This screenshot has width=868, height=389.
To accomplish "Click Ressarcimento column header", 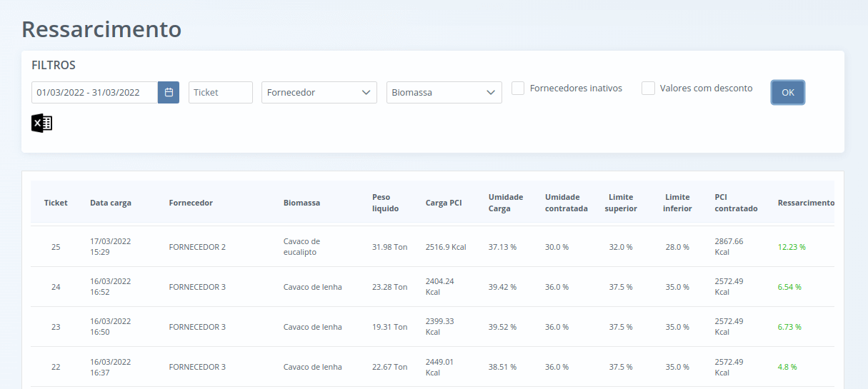I will pos(806,203).
